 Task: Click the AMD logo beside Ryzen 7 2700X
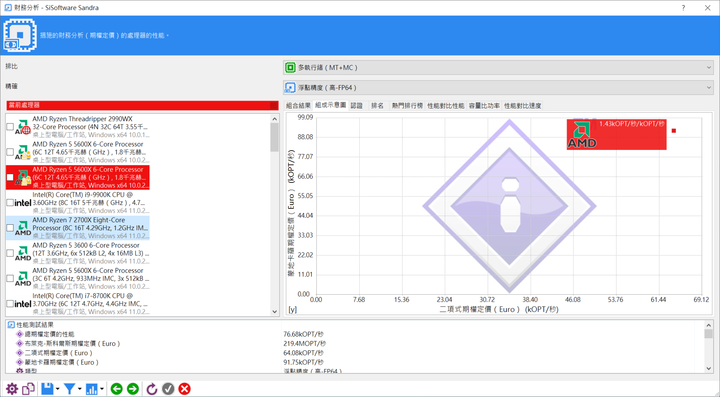tap(22, 228)
